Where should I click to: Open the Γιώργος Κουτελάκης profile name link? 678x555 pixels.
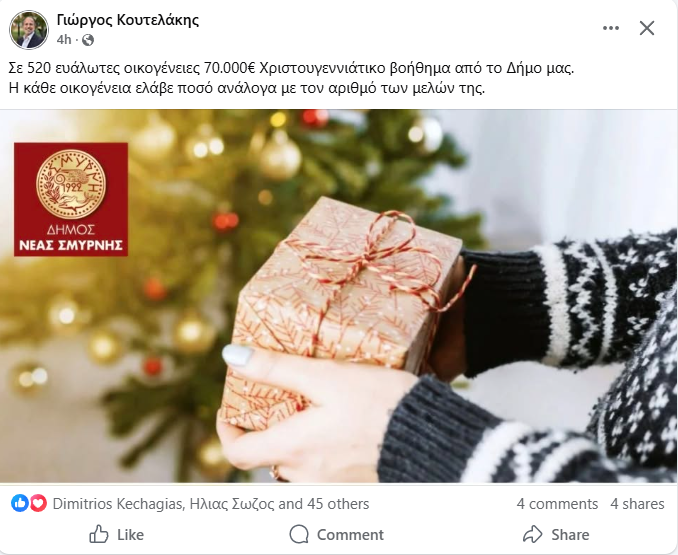128,20
